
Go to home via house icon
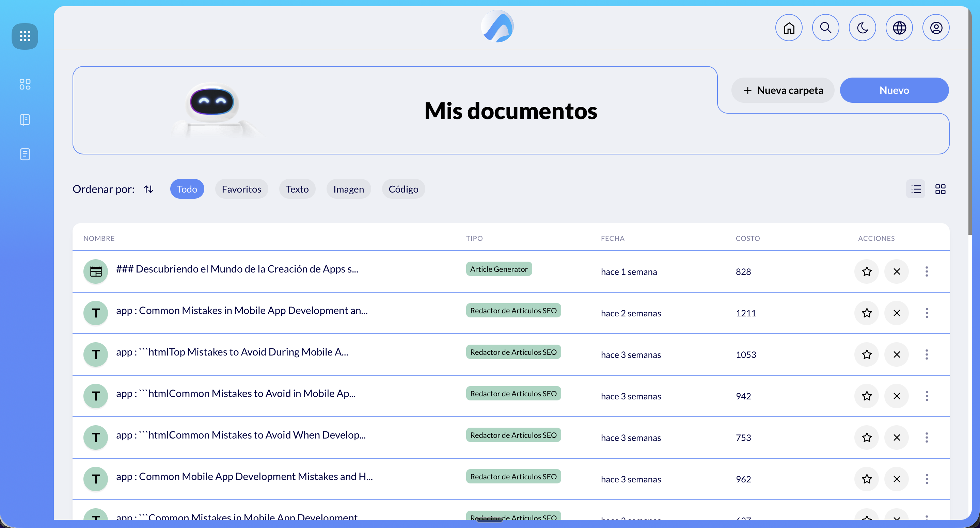coord(789,28)
